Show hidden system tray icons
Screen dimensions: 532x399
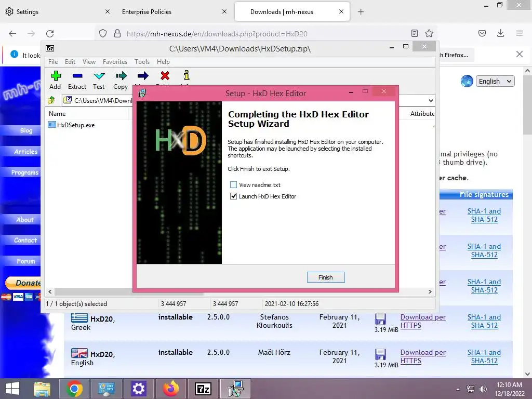click(458, 389)
